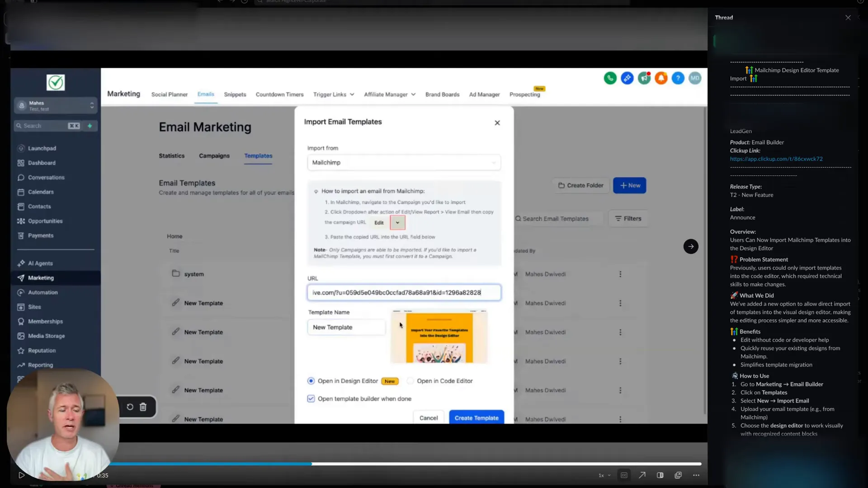
Task: Open the Import from Mailchimp dropdown
Action: click(404, 163)
